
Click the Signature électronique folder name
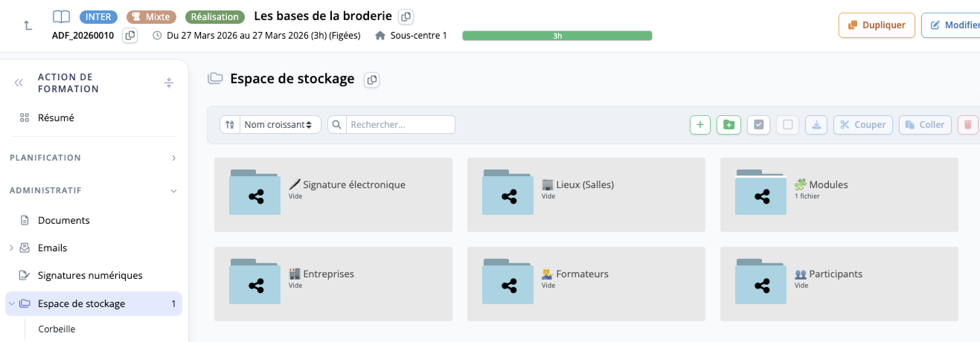354,185
